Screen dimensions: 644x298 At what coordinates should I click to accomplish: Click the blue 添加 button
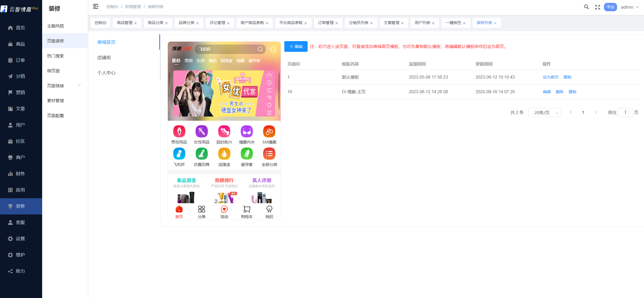[296, 47]
